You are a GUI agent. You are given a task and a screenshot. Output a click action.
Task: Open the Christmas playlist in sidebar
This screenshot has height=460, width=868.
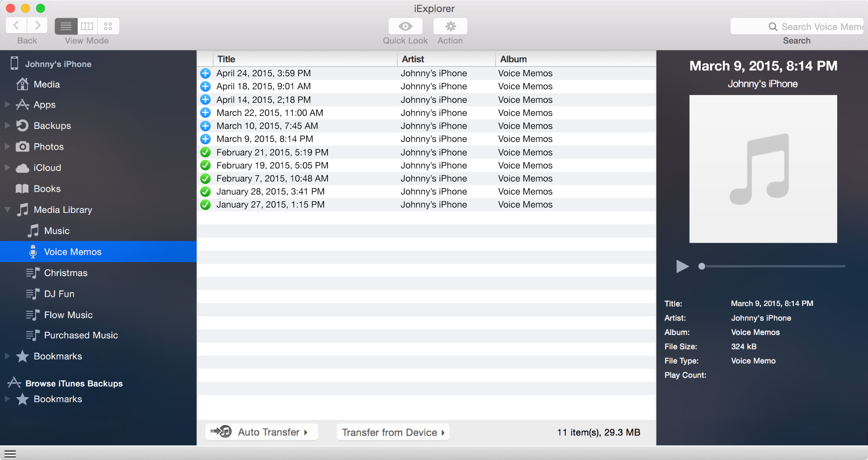point(66,273)
